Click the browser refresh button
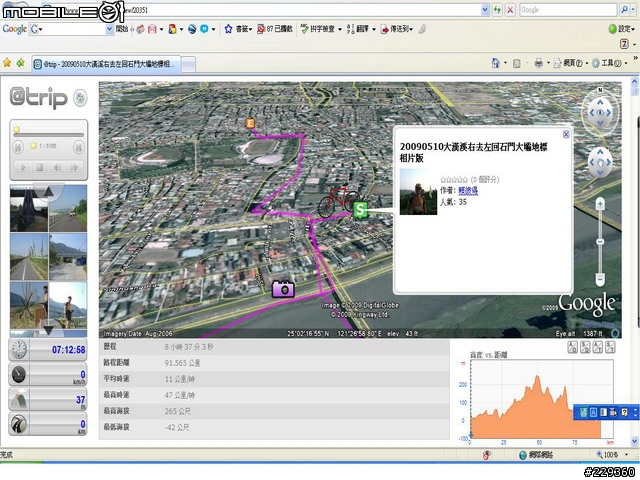This screenshot has height=480, width=640. coord(497,10)
